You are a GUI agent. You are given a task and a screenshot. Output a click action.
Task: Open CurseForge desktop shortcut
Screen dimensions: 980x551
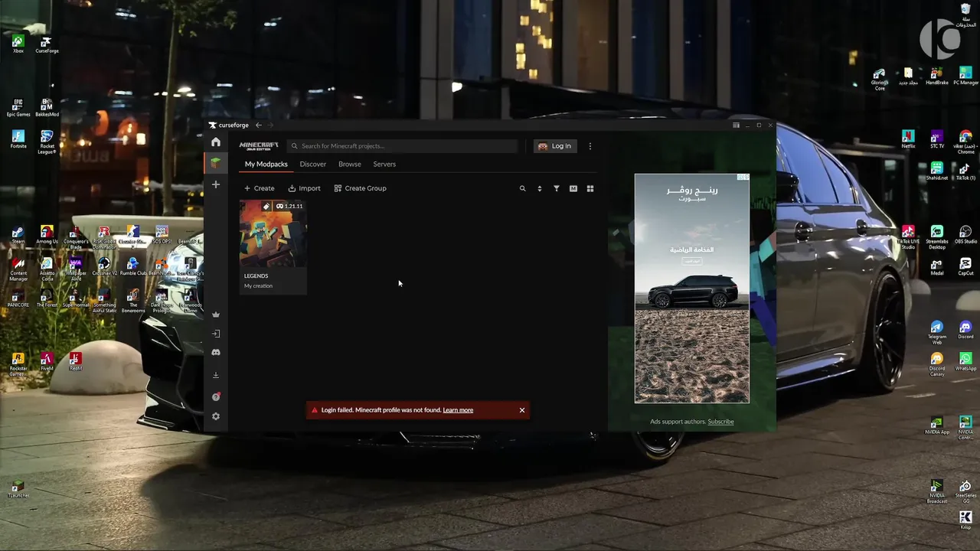click(47, 44)
